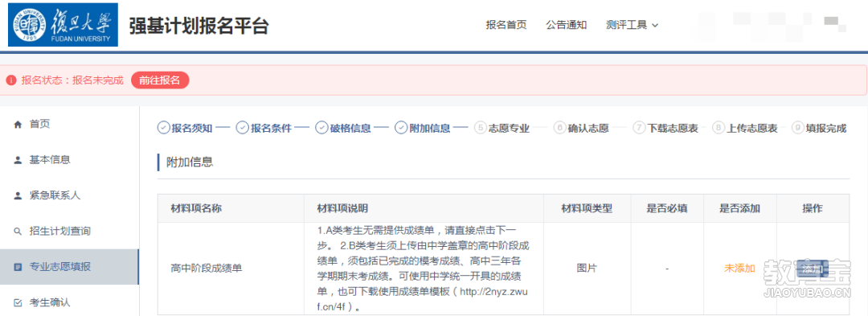Click the 未添加 status text
This screenshot has height=316, width=868.
click(x=739, y=269)
